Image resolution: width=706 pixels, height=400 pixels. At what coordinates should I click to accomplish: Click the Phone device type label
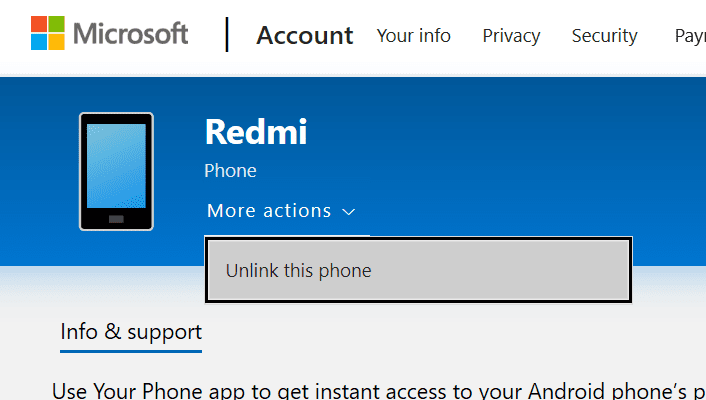click(230, 171)
